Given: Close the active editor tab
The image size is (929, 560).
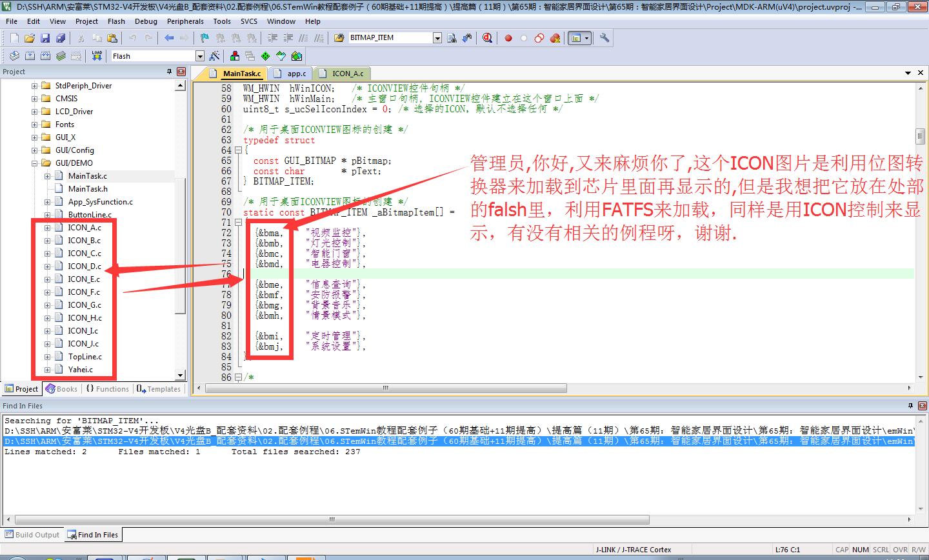Looking at the screenshot, I should [920, 74].
